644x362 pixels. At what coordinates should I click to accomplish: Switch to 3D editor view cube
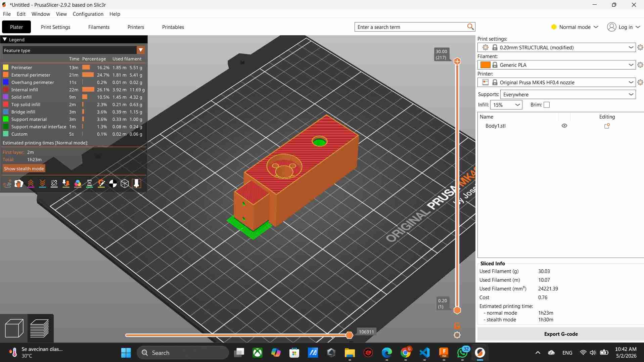[14, 328]
